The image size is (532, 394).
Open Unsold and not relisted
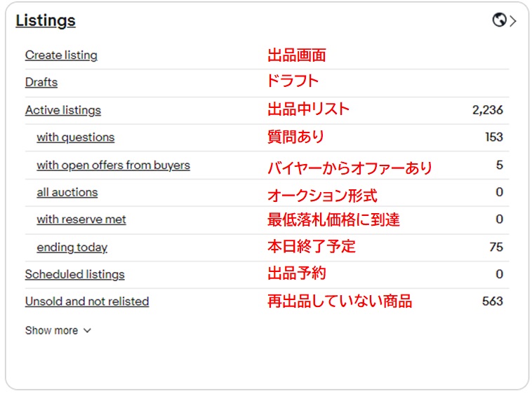click(x=87, y=301)
